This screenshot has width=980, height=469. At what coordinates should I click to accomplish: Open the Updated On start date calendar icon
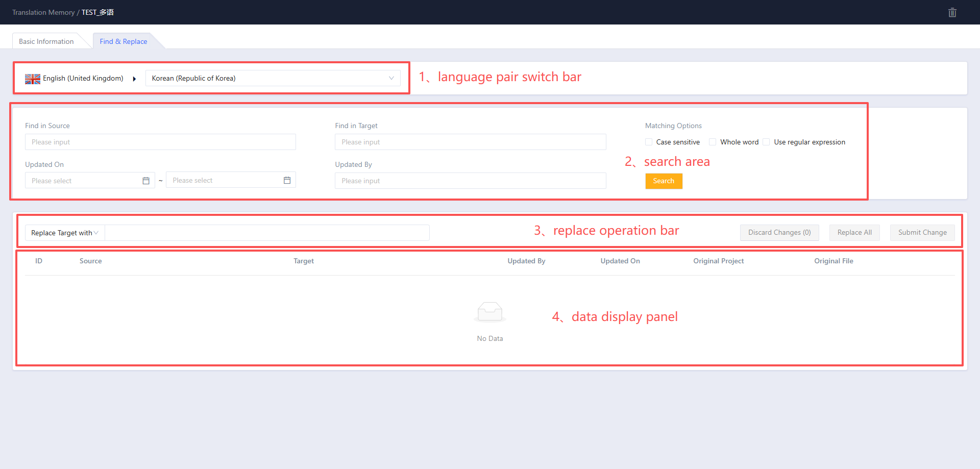click(146, 181)
